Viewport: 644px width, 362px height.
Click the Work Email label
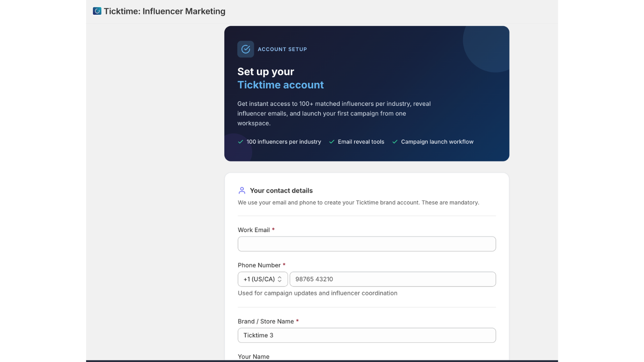point(254,230)
